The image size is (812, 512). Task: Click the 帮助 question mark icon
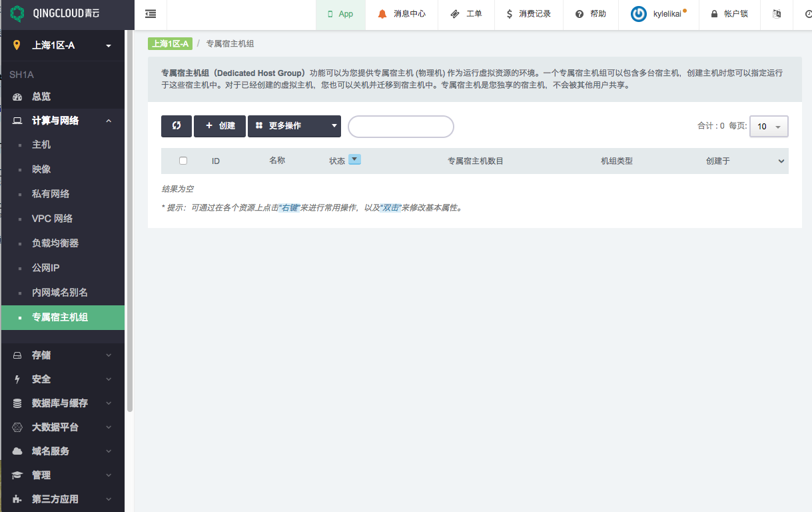pos(580,14)
